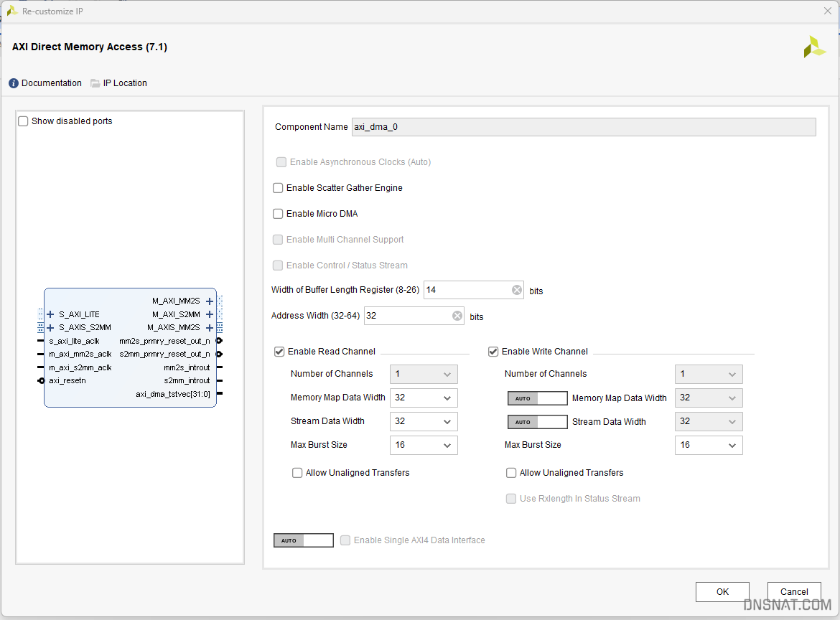Check Allow Unaligned Transfers under Read Channel
Screen dimensions: 840x620
click(297, 473)
